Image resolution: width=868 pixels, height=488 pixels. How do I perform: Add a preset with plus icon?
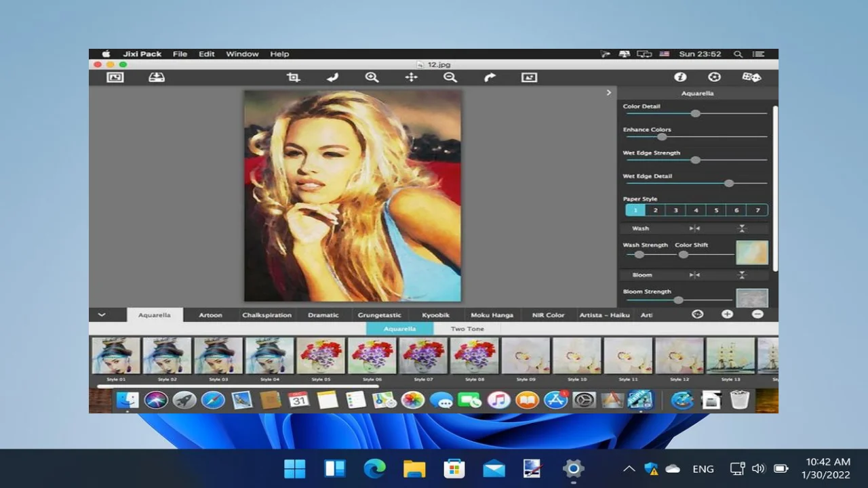(x=727, y=314)
